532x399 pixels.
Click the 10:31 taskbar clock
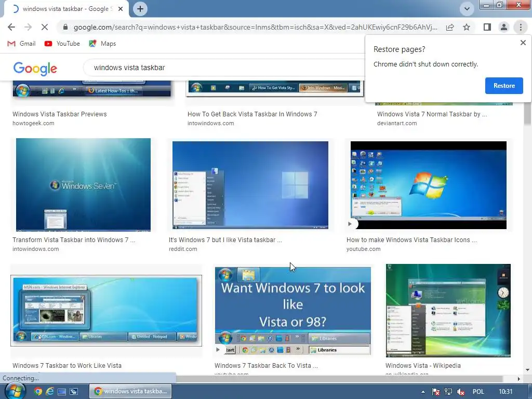pos(505,392)
